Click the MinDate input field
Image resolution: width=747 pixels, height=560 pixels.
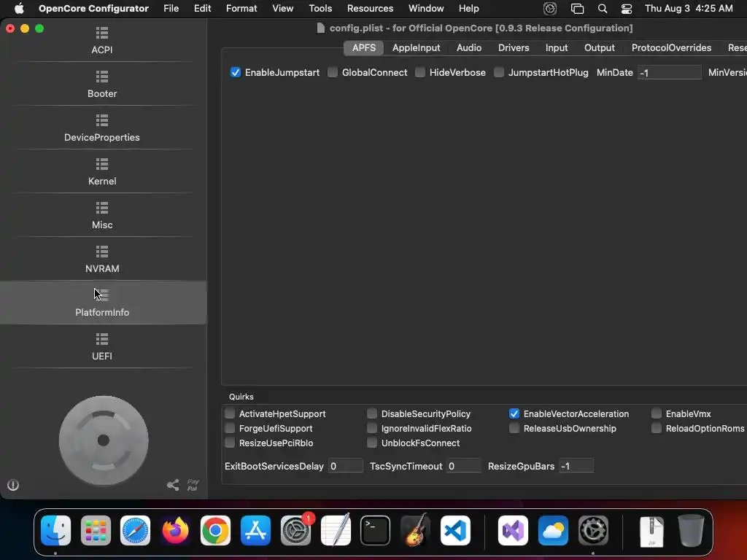coord(670,73)
